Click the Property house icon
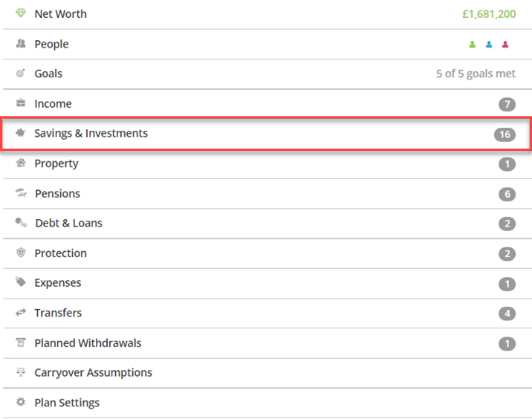Image resolution: width=532 pixels, height=419 pixels. tap(21, 163)
